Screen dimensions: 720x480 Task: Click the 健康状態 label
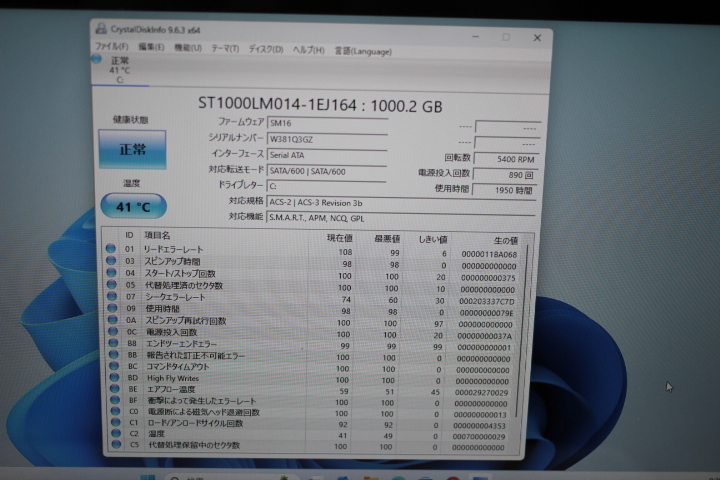point(130,120)
